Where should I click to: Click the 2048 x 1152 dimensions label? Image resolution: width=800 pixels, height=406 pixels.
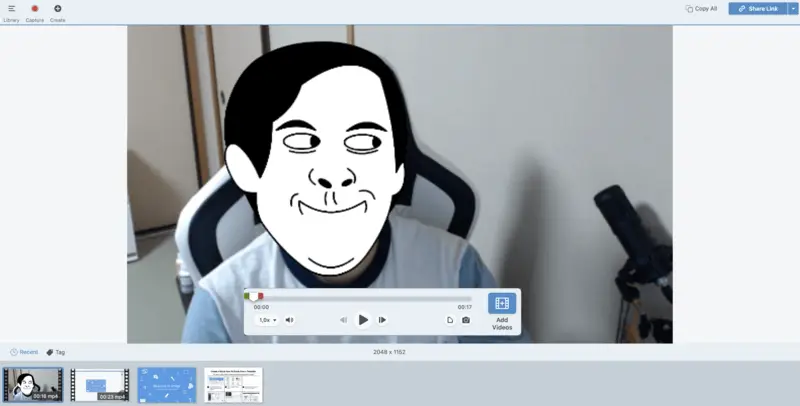point(389,352)
